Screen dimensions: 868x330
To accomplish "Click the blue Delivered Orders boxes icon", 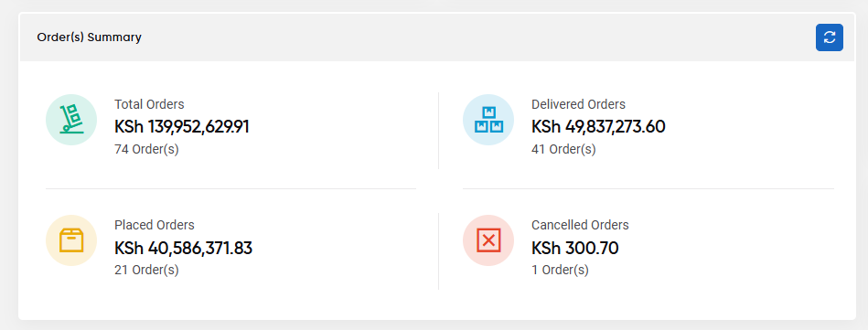I will coord(488,120).
